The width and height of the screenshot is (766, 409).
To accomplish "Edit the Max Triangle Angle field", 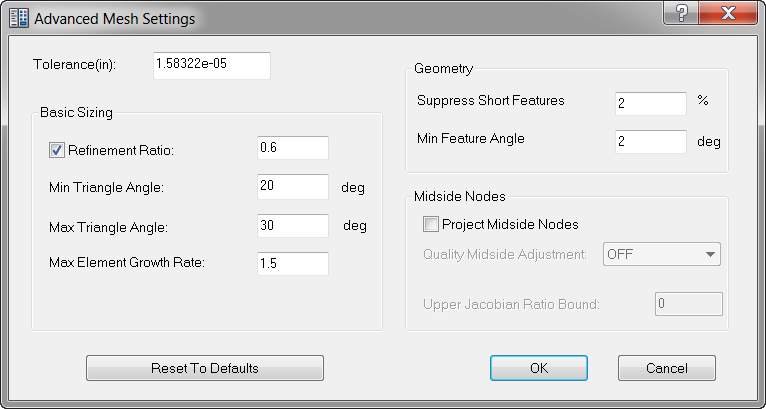I will [292, 226].
